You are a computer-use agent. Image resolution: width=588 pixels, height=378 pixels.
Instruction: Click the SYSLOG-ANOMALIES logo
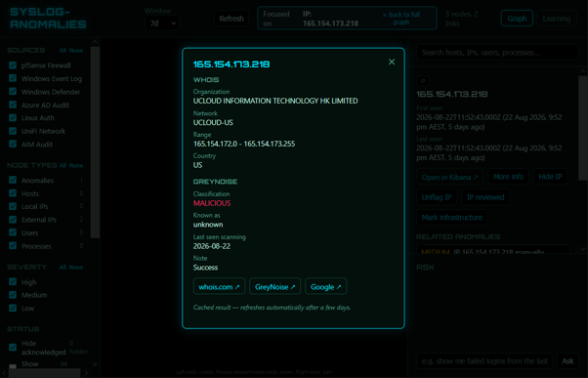(48, 18)
